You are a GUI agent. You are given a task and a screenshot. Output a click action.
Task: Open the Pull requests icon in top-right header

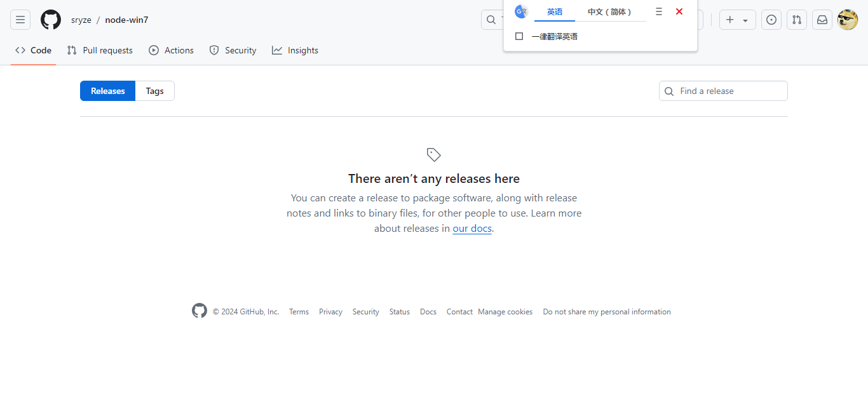tap(797, 20)
